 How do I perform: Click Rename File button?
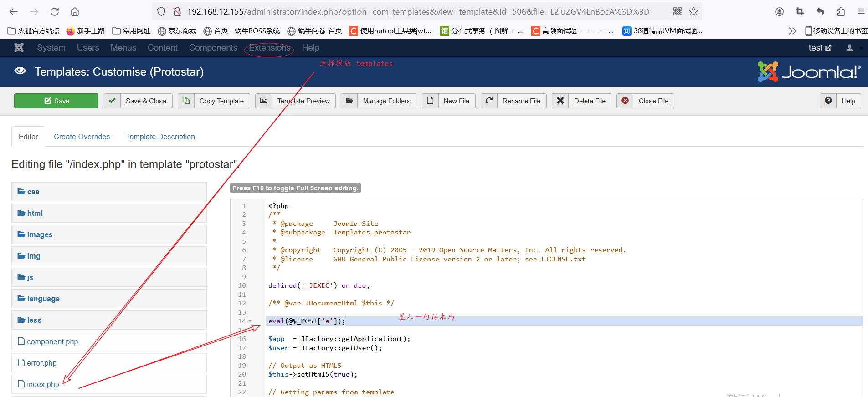pyautogui.click(x=514, y=101)
